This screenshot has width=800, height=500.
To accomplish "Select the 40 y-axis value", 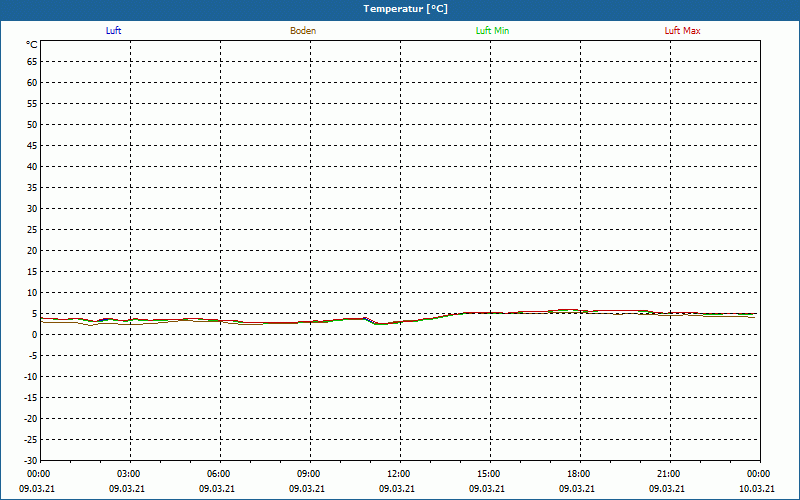I will pyautogui.click(x=32, y=167).
